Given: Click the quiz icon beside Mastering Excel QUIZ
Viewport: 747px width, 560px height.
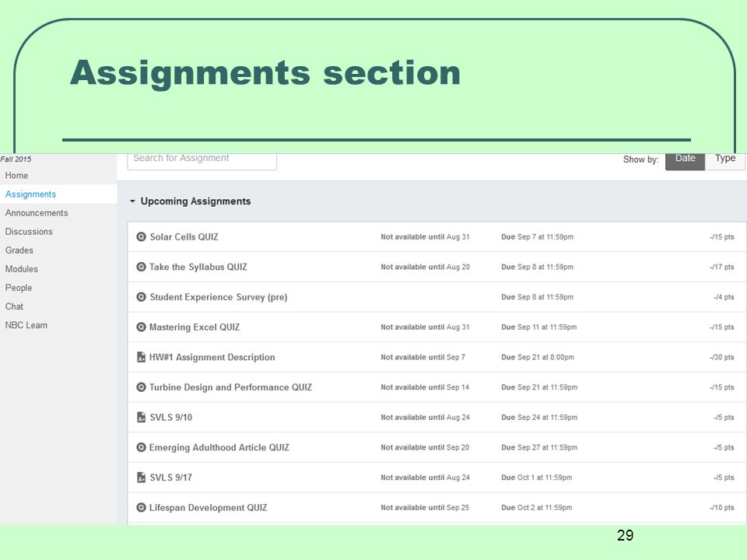Looking at the screenshot, I should tap(141, 327).
